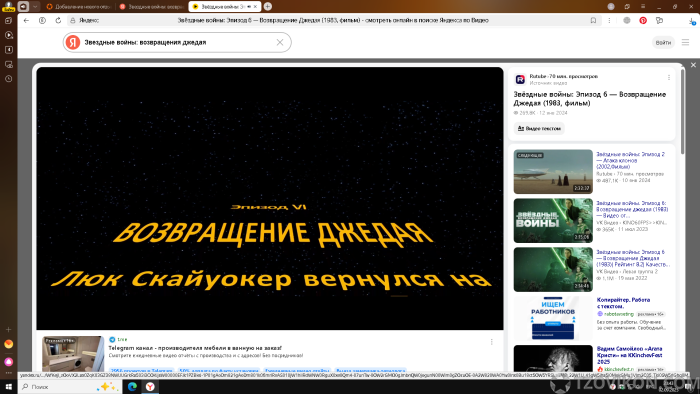Open the sidebar screen-cast icon

pos(8,64)
